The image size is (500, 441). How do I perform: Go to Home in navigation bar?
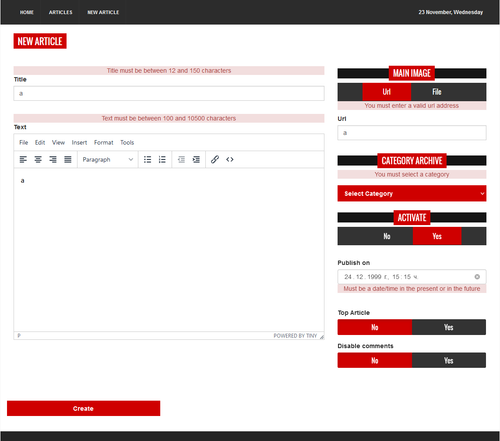coord(27,12)
